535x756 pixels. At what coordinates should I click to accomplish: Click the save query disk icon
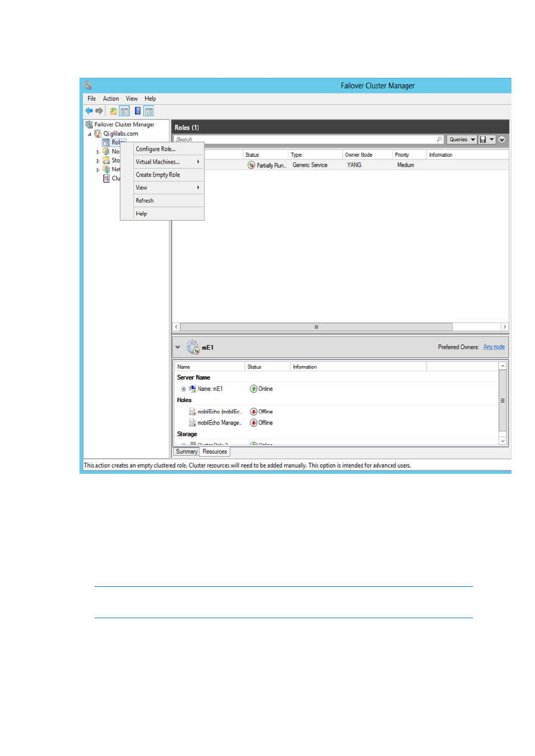click(483, 139)
